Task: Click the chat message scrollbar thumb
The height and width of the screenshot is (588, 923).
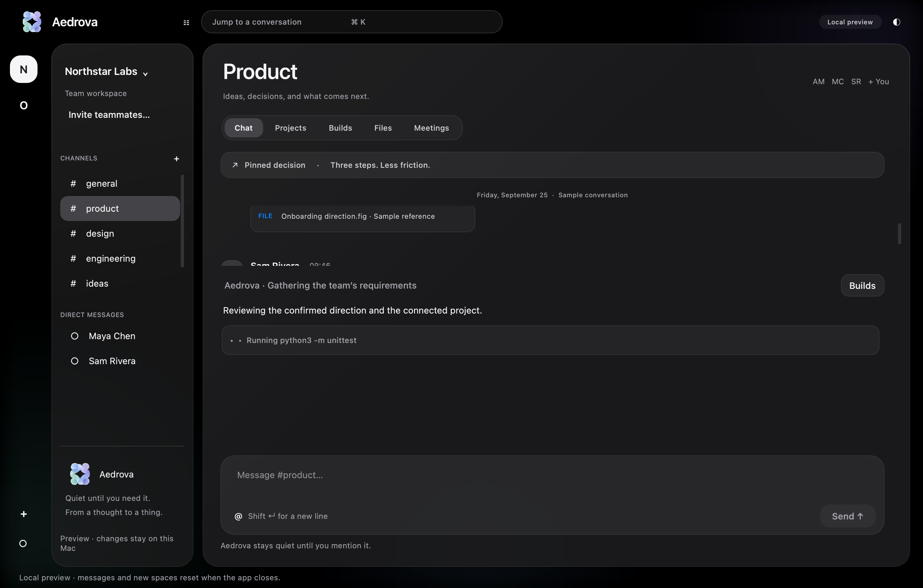Action: (899, 234)
